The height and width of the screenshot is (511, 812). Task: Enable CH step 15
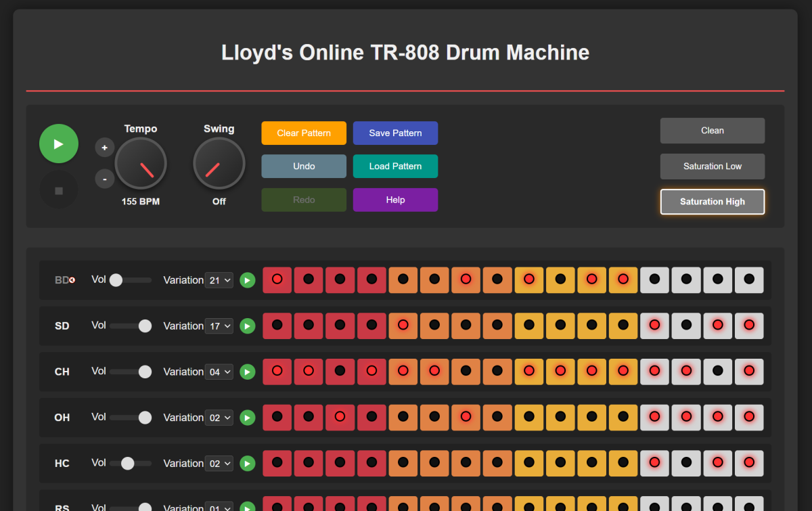pos(717,372)
